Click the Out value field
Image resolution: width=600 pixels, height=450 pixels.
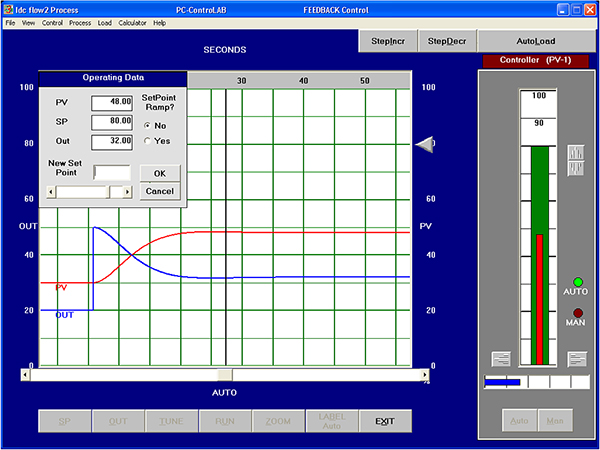(x=112, y=142)
